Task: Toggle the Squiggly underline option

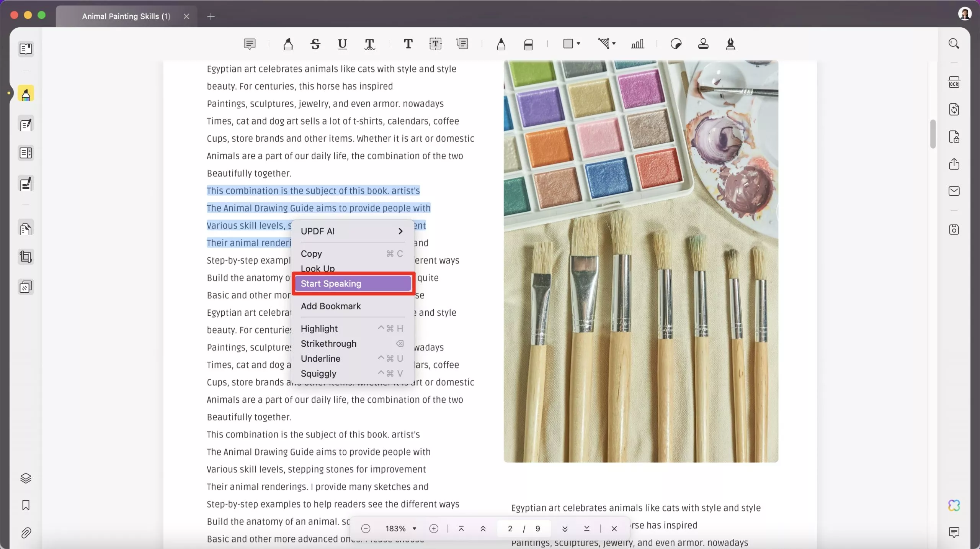Action: click(319, 373)
